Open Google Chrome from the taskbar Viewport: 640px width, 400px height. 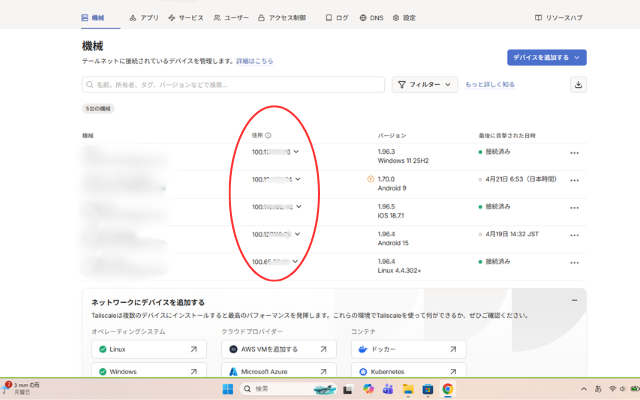[x=448, y=389]
